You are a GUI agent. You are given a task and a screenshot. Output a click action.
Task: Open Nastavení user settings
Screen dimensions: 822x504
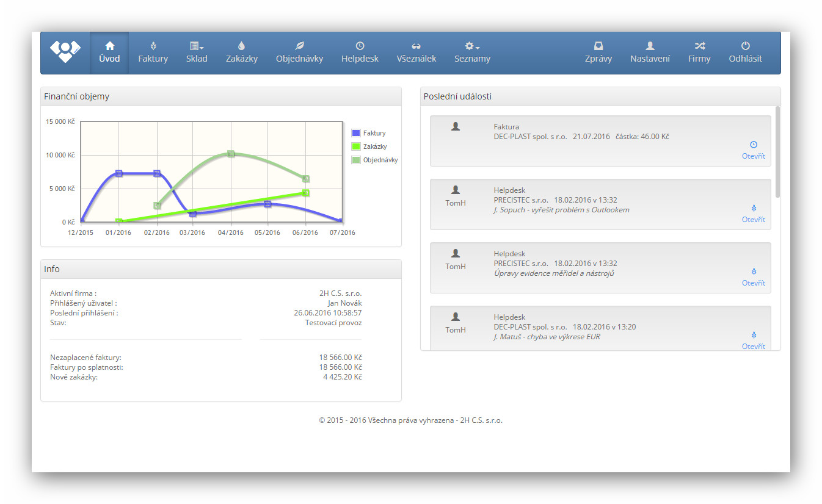pos(650,52)
